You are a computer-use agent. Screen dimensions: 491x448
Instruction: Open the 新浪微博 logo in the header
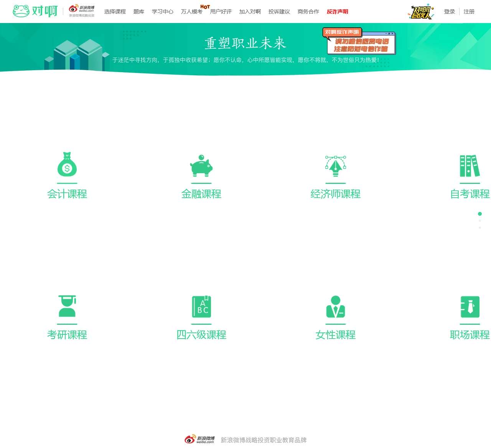click(80, 9)
